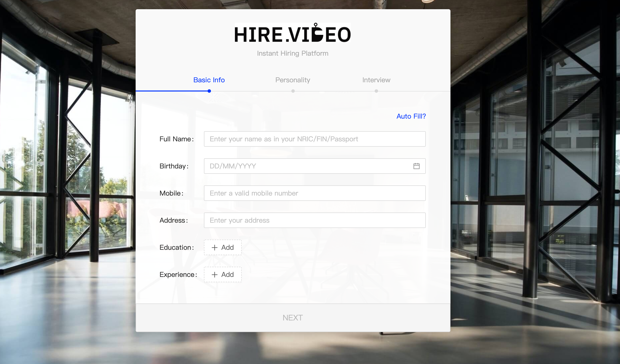
Task: Open the Interview tab
Action: point(376,80)
